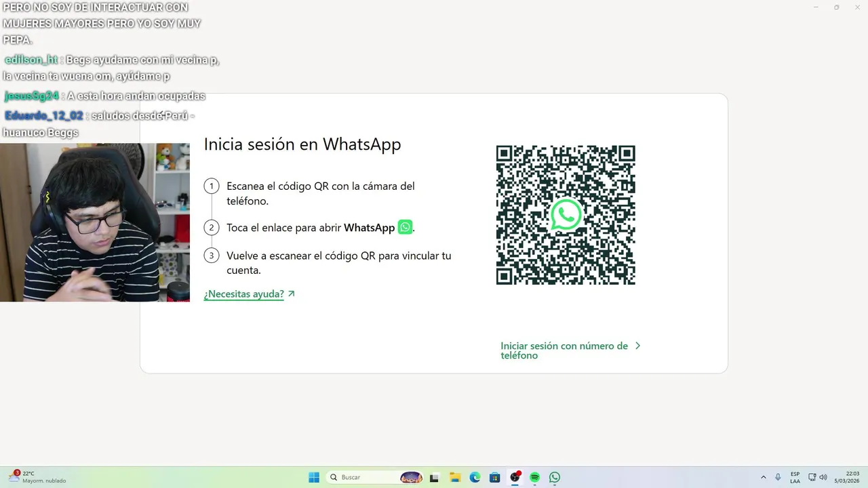Click the external arrow beside ¿Necesitas ayuda?

click(x=292, y=294)
